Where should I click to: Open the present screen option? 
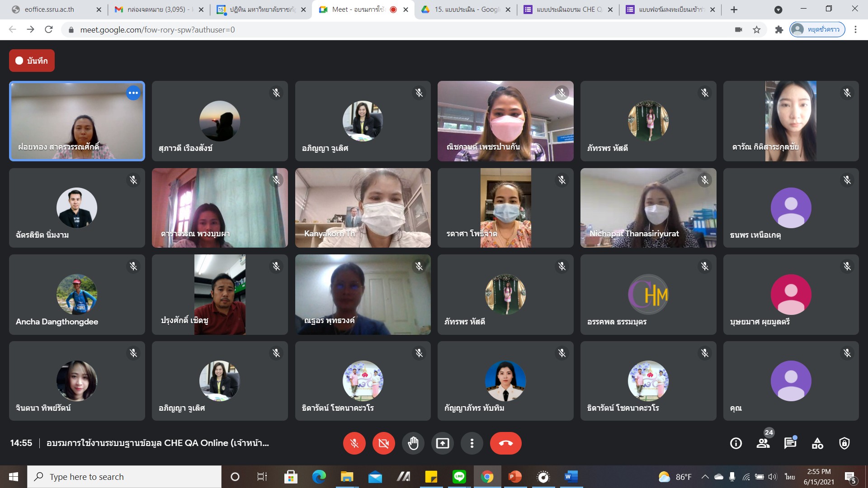442,443
